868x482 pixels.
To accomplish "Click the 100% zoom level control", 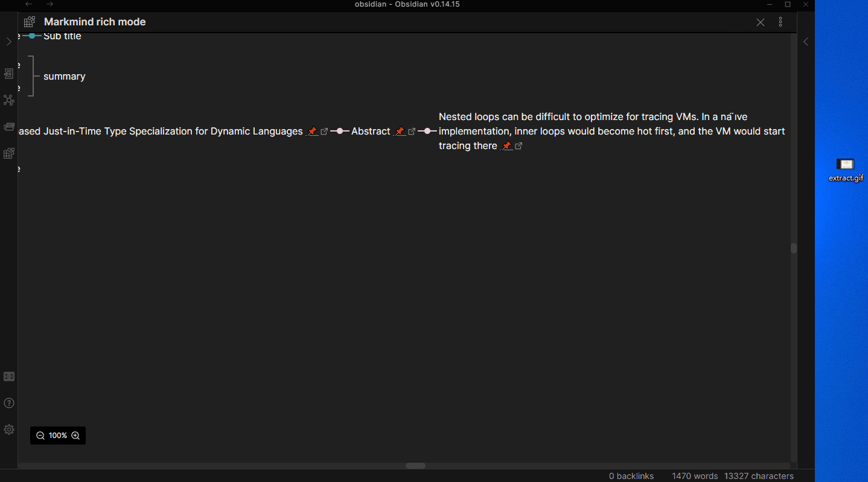I will 57,435.
